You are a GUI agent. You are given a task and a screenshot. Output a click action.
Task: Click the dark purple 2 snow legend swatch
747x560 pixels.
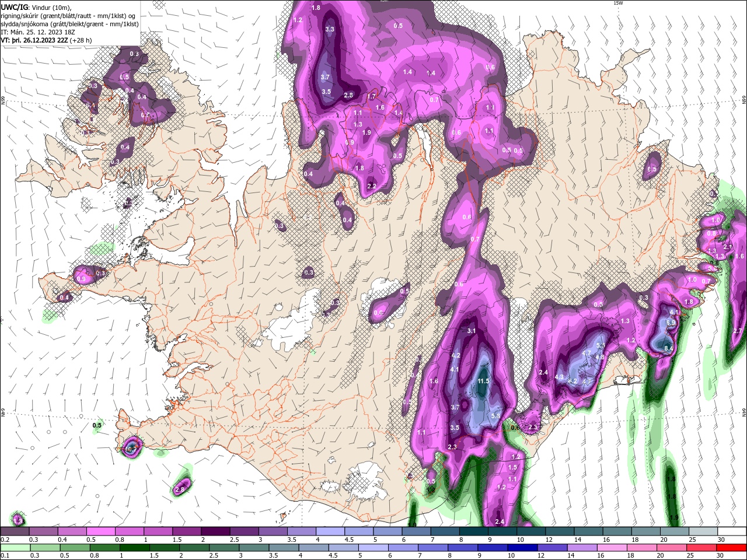(215, 531)
